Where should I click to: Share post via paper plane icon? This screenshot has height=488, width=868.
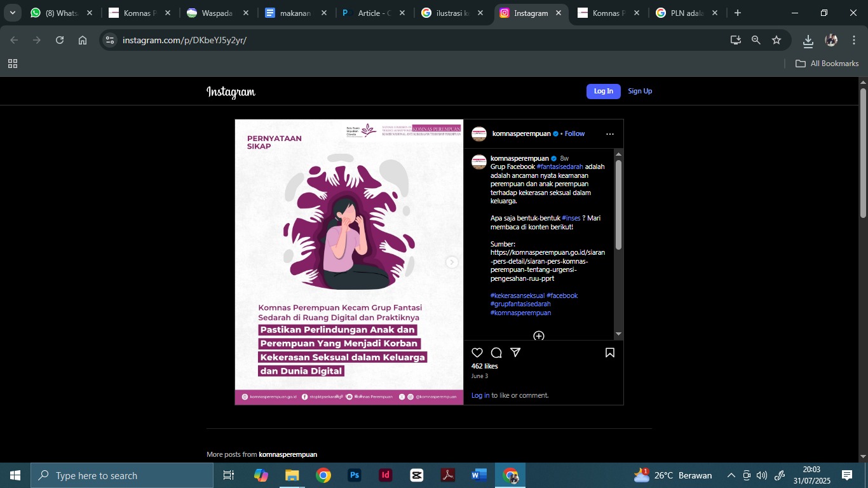click(515, 353)
